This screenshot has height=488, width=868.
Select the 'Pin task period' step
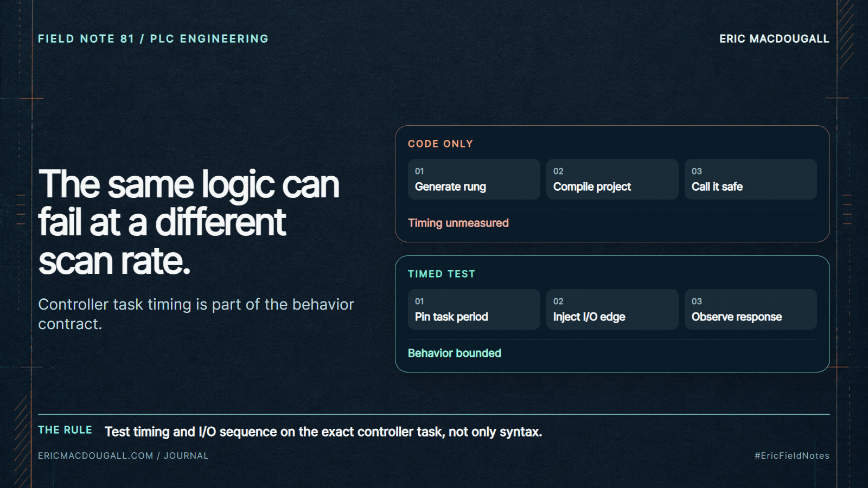474,309
